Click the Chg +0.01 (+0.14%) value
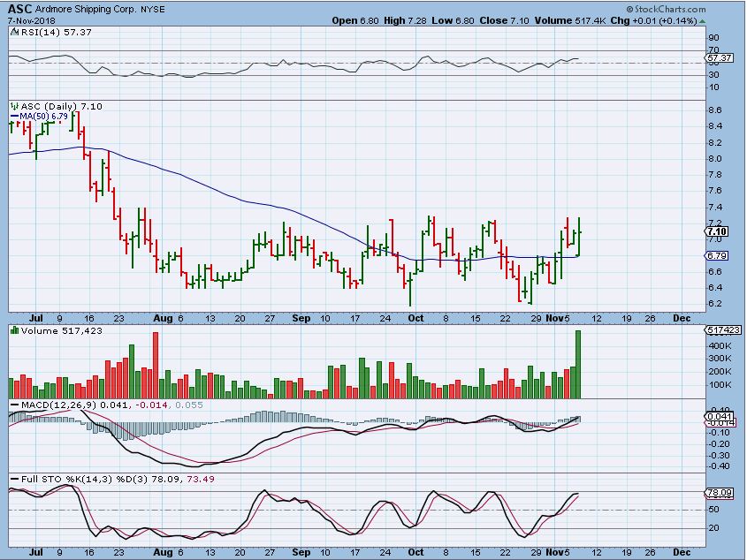Image resolution: width=747 pixels, height=560 pixels. pyautogui.click(x=653, y=21)
